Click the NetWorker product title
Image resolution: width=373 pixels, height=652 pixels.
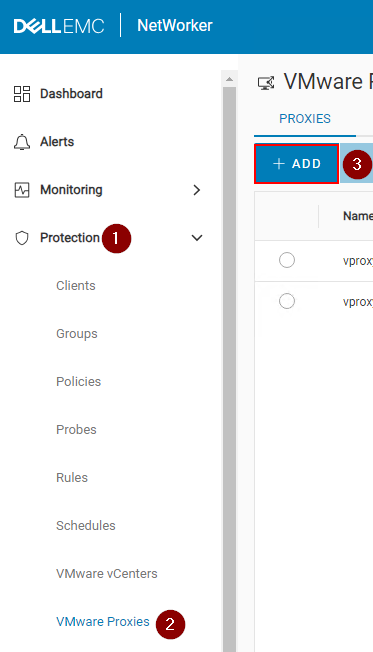pos(175,26)
